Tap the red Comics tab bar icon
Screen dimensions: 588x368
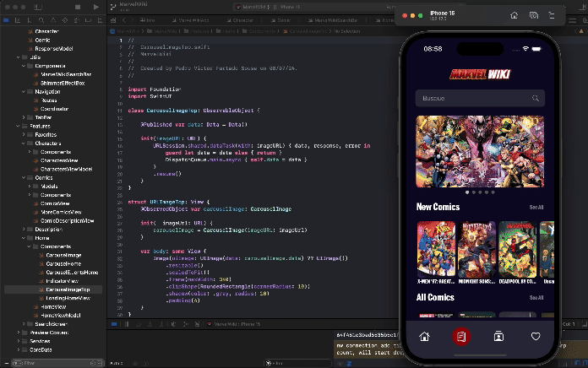[461, 337]
